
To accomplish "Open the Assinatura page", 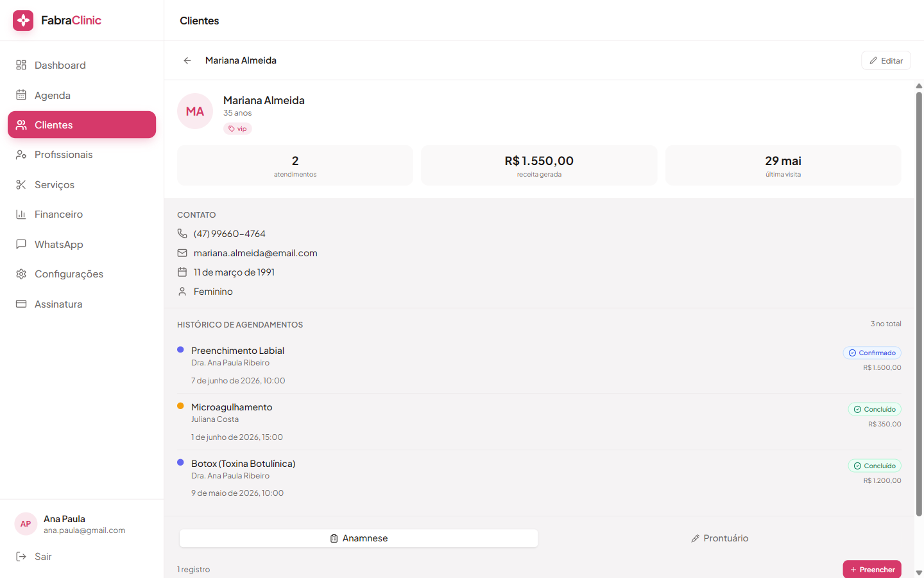I will point(81,304).
